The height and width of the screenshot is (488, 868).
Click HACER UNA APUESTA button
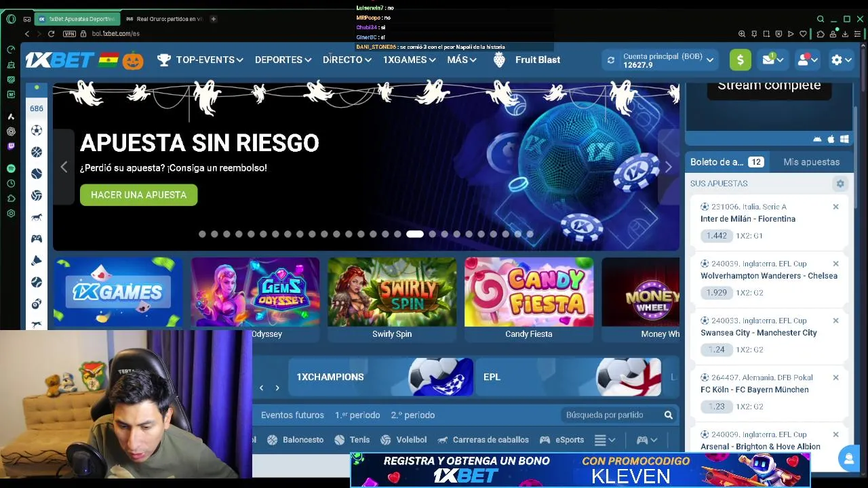138,195
